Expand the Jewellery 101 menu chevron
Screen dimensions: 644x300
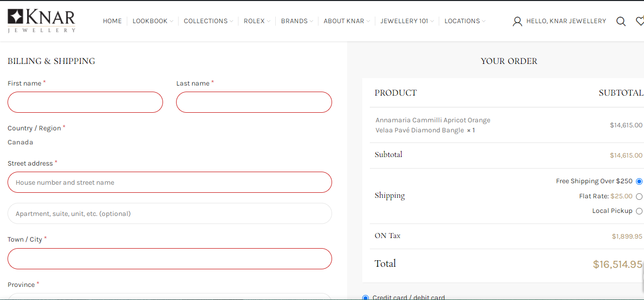click(x=432, y=21)
